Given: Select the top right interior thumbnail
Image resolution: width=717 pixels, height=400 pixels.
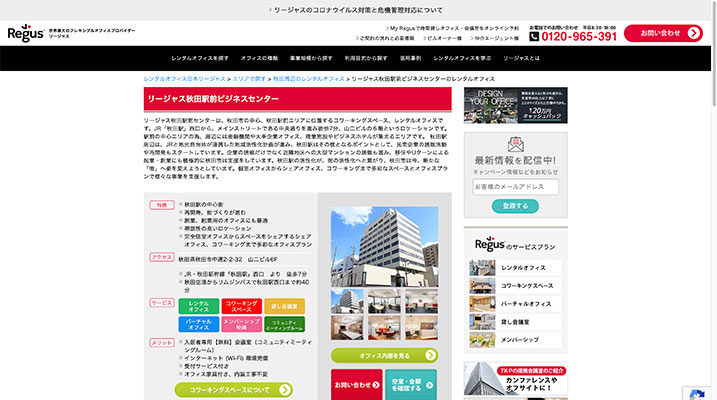Looking at the screenshot, I should click(421, 301).
